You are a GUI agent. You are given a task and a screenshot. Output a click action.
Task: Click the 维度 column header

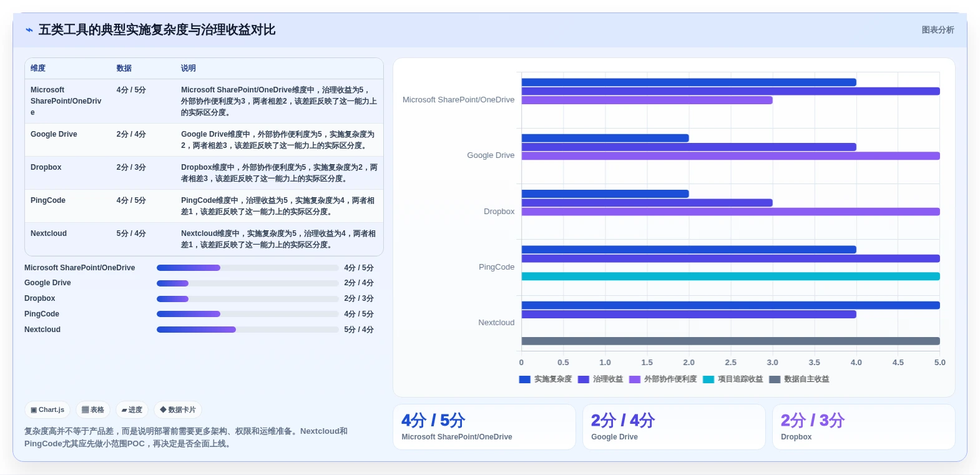[38, 68]
